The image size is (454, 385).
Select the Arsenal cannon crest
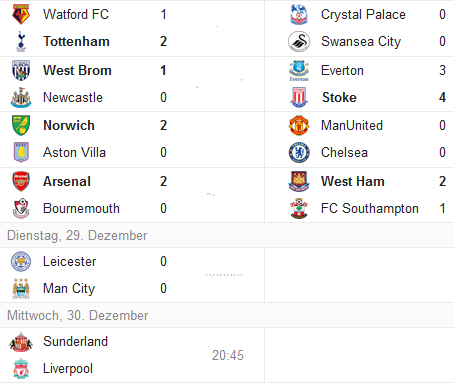[x=21, y=181]
